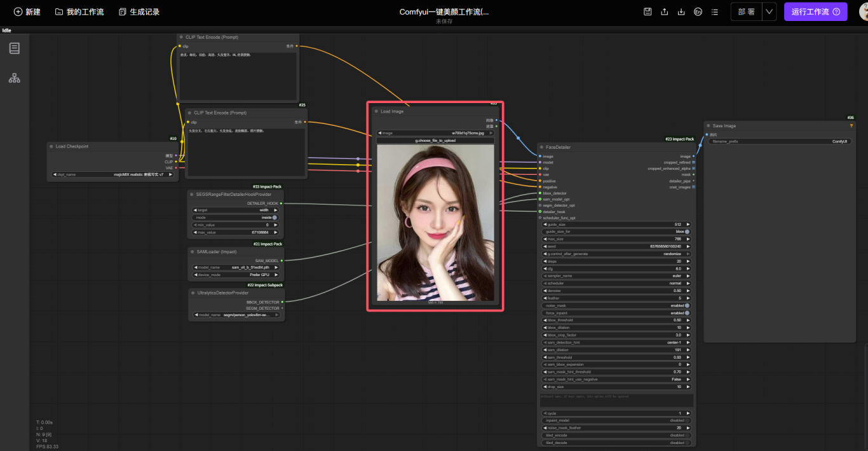Click UltralyticsDetectorProvider model_name selector
The height and width of the screenshot is (451, 868).
coord(236,315)
